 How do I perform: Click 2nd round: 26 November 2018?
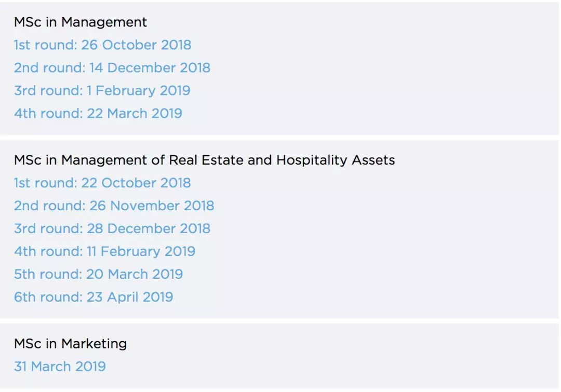click(x=114, y=206)
